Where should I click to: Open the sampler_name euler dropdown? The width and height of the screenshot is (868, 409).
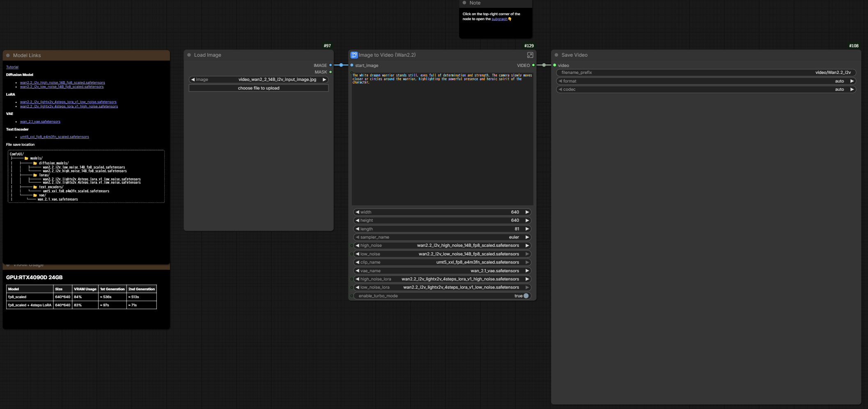coord(442,237)
